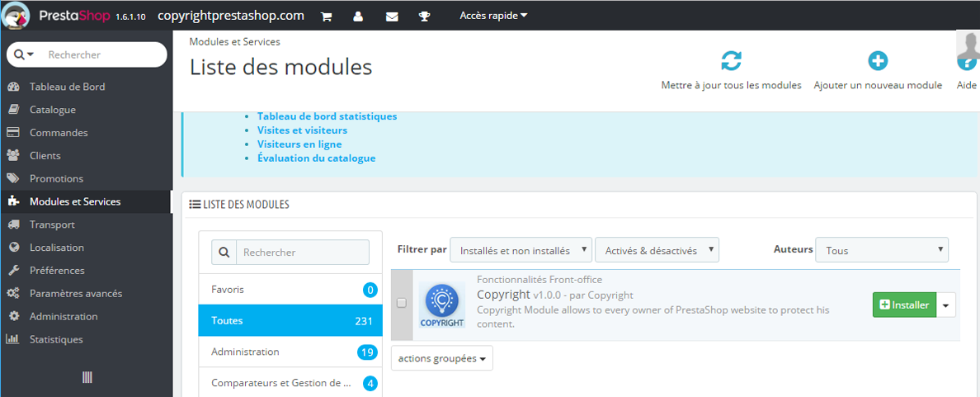Select the Administration module category with 19
Image resolution: width=980 pixels, height=397 pixels.
tap(290, 352)
